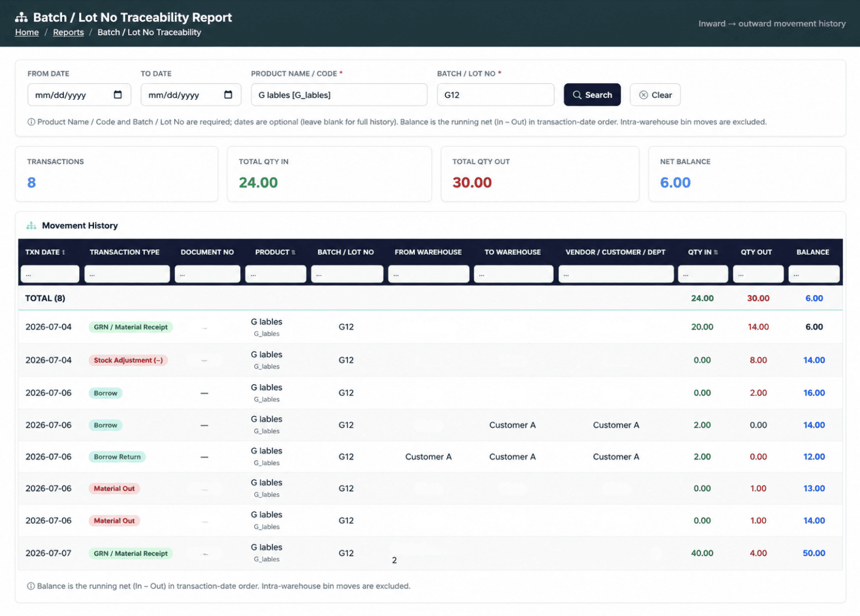Click the 2026-07-07 transaction date cell
The image size is (860, 616).
coord(48,553)
